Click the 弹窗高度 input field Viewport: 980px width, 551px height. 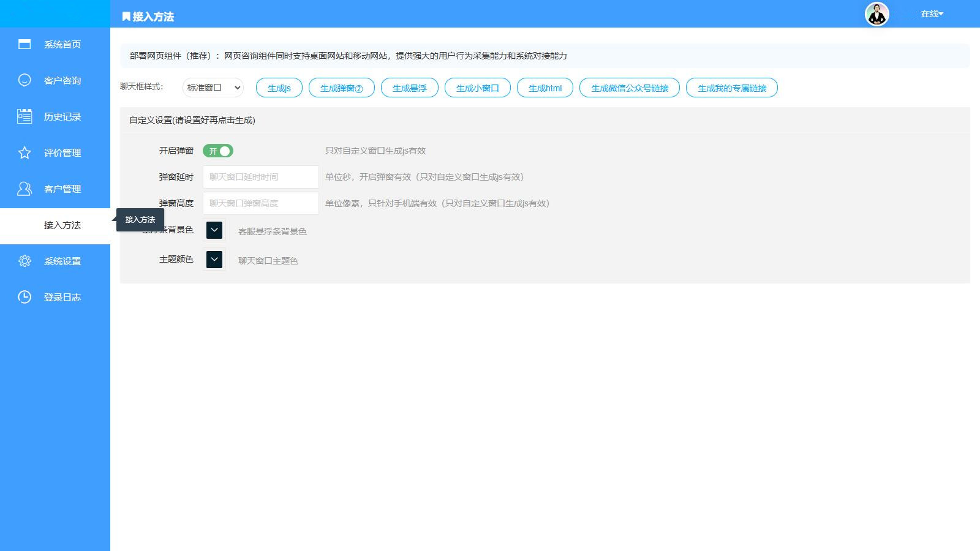260,203
